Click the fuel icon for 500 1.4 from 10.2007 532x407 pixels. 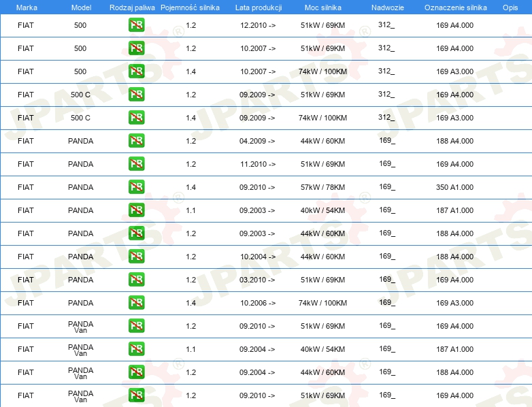[136, 71]
